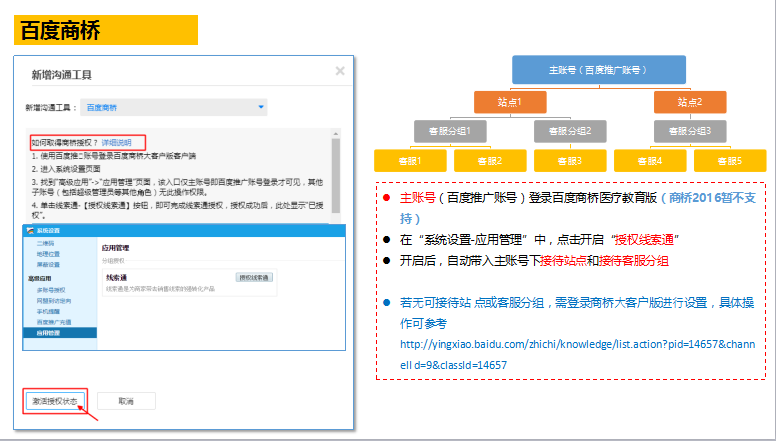Select 多账号授权 in the sidebar
This screenshot has height=441, width=776.
(51, 290)
